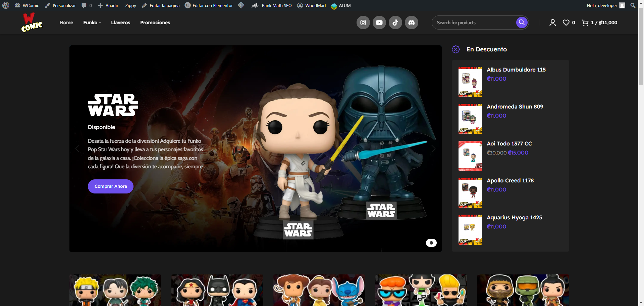Open the shopping cart icon
The height and width of the screenshot is (306, 644).
585,22
